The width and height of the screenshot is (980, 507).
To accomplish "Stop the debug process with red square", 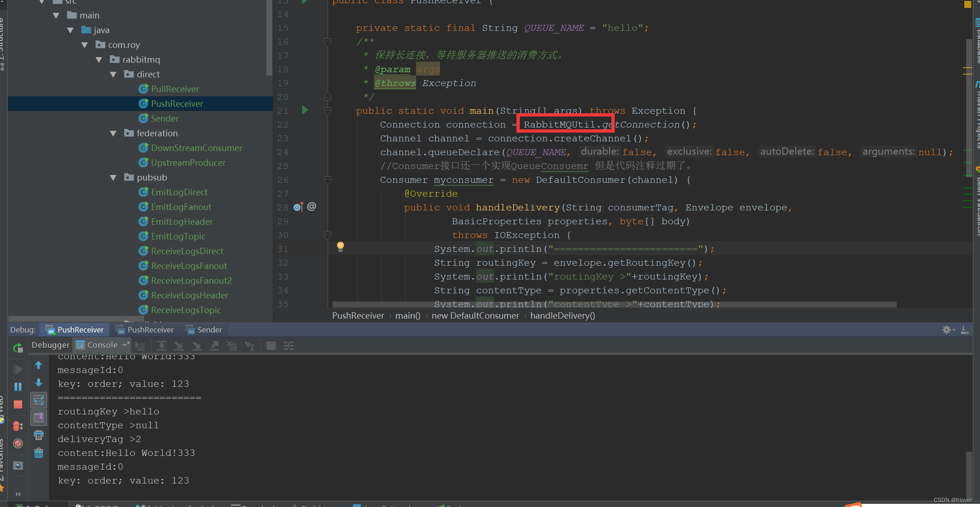I will pos(18,404).
